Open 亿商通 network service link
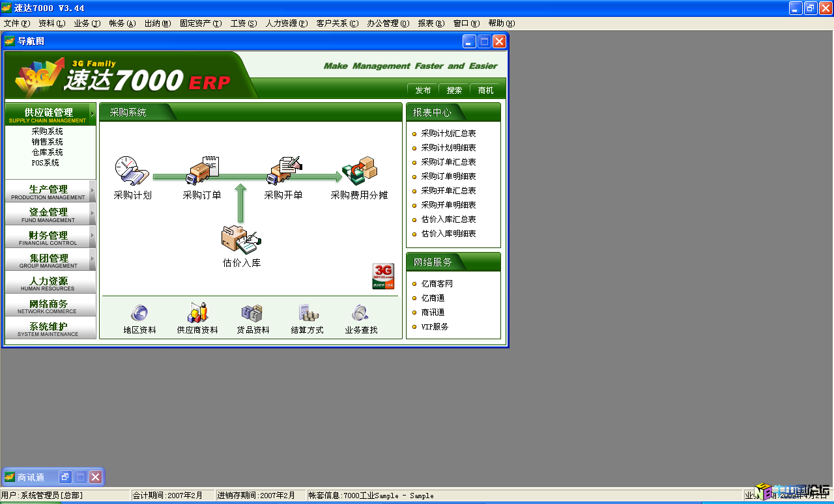834x504 pixels. pyautogui.click(x=433, y=298)
